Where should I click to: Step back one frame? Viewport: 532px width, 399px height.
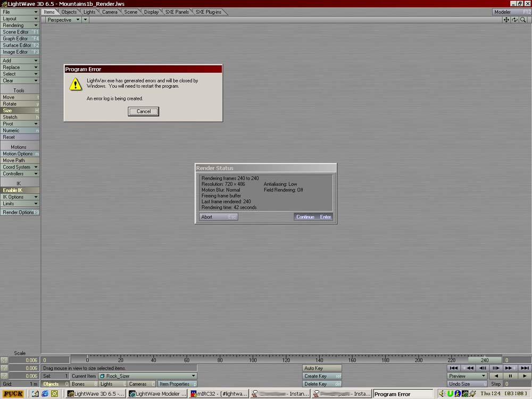(483, 368)
